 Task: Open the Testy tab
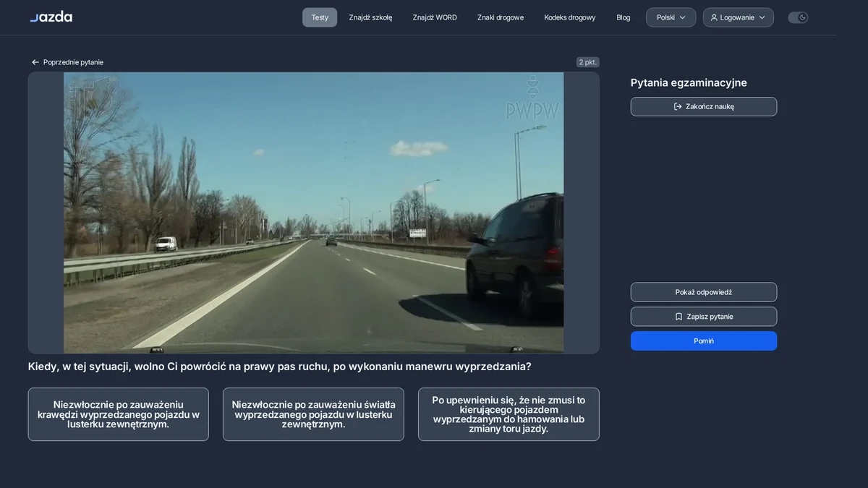tap(320, 17)
